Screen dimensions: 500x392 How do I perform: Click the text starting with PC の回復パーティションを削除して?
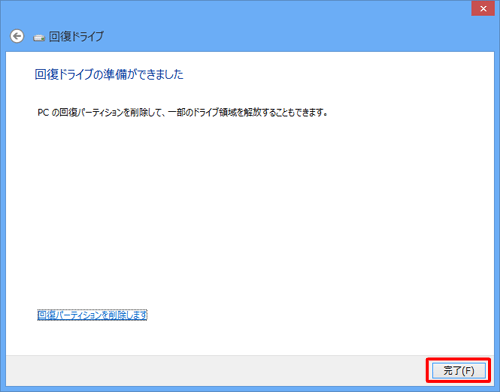pos(182,113)
